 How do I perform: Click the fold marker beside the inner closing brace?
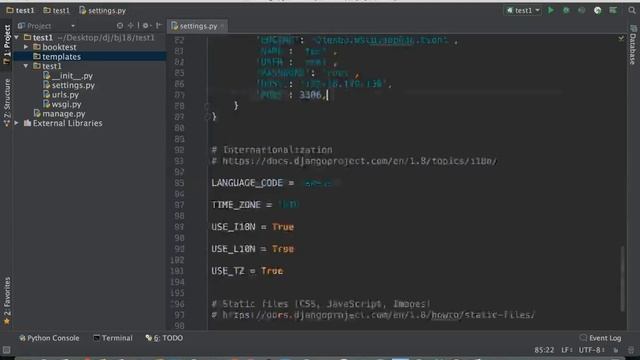(207, 106)
